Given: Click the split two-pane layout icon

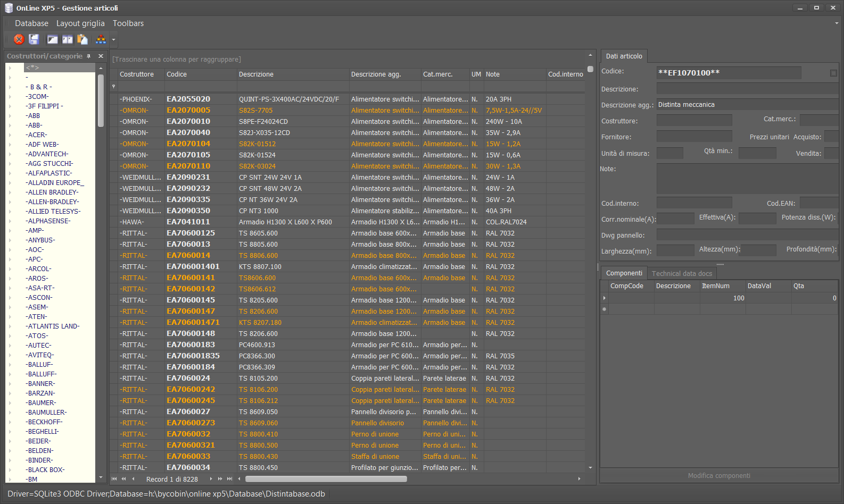Looking at the screenshot, I should coord(68,39).
